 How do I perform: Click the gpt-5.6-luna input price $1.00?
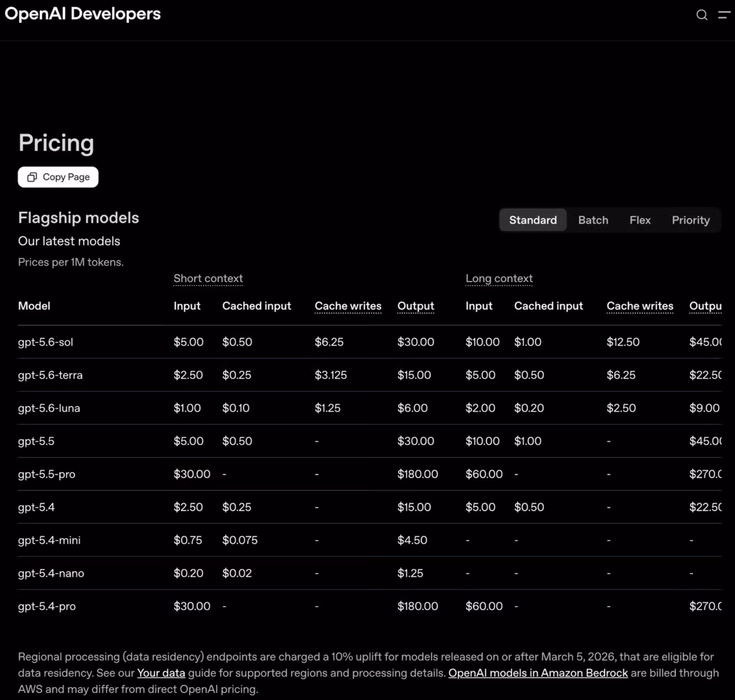coord(187,408)
